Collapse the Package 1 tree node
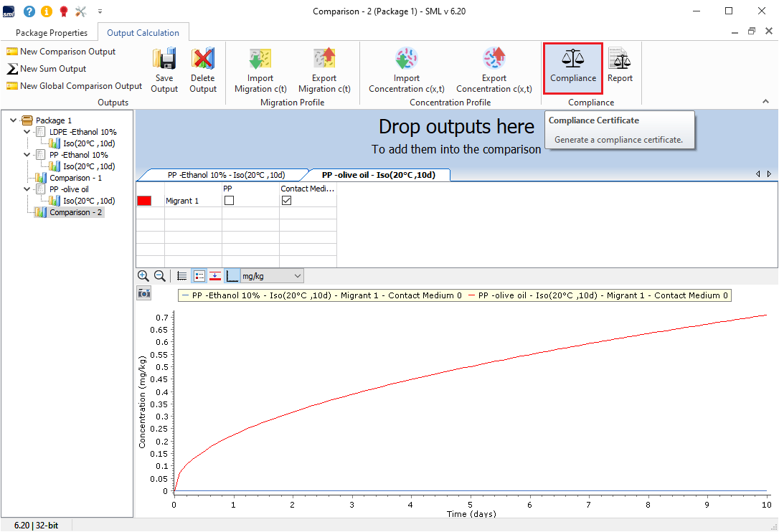 pos(14,120)
